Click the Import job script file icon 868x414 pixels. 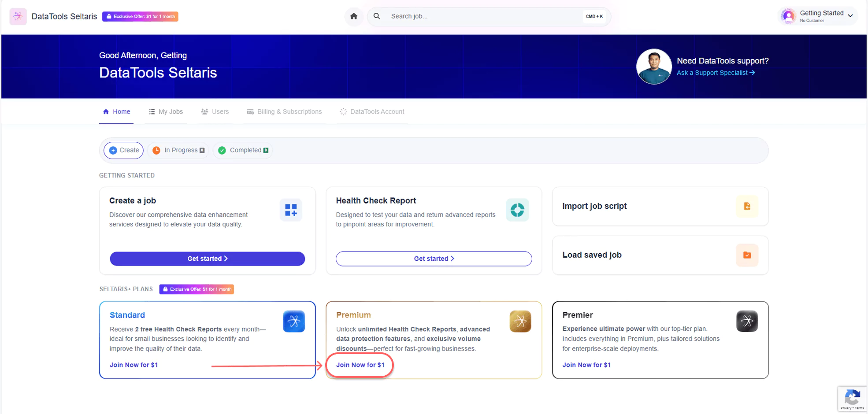coord(747,206)
